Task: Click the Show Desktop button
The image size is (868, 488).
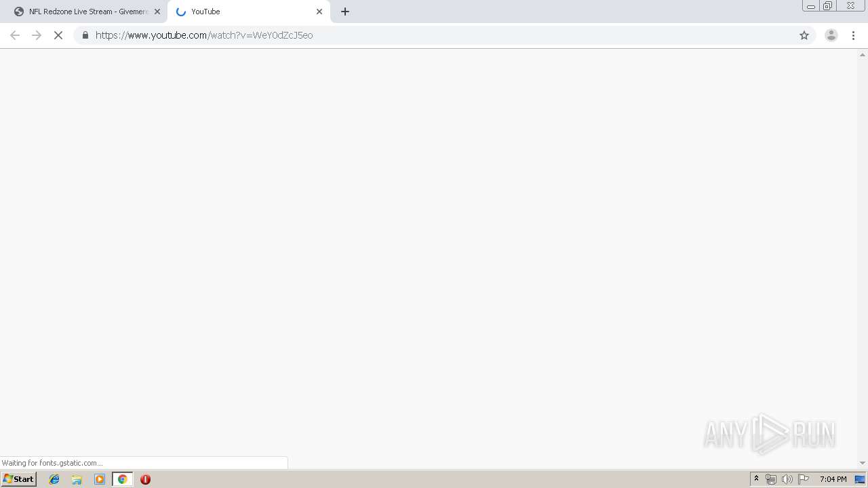Action: [860, 479]
